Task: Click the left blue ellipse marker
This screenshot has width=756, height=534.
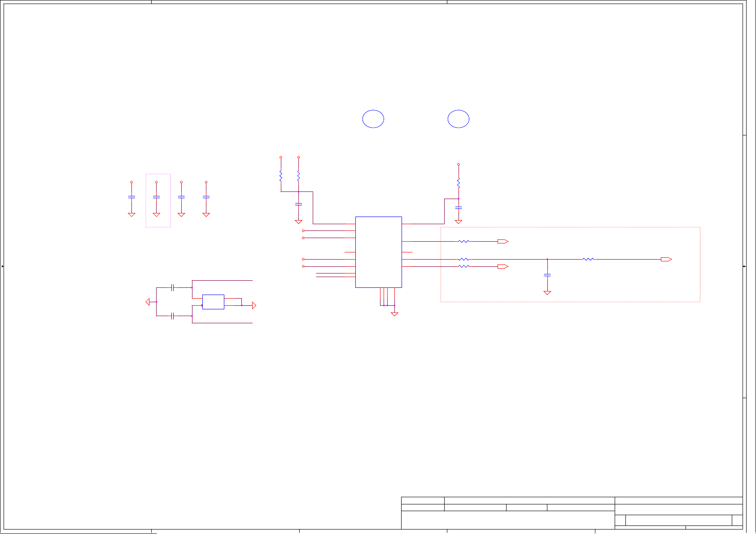Action: point(373,119)
